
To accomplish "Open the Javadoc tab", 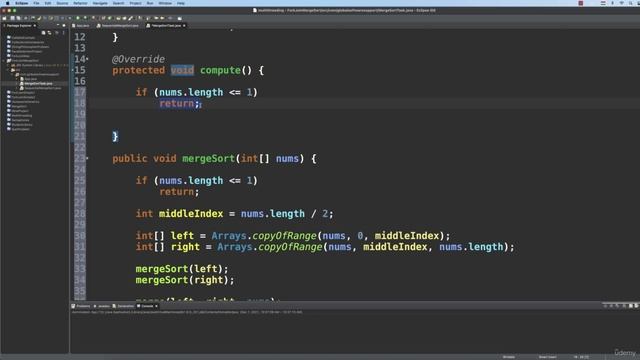I will pyautogui.click(x=102, y=306).
